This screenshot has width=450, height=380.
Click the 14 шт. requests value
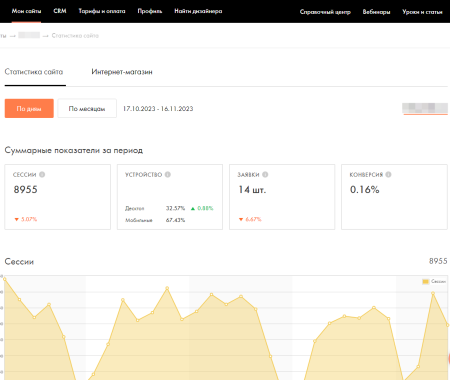coord(252,190)
